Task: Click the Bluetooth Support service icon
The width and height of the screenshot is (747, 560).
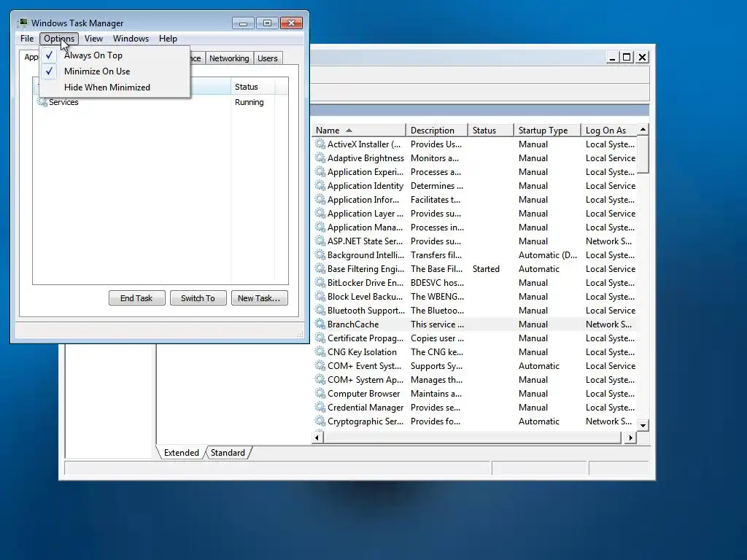Action: (320, 310)
